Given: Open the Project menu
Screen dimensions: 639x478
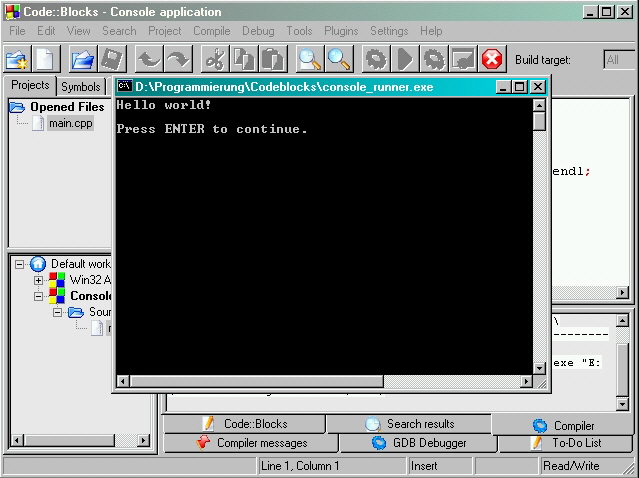Looking at the screenshot, I should click(x=165, y=31).
